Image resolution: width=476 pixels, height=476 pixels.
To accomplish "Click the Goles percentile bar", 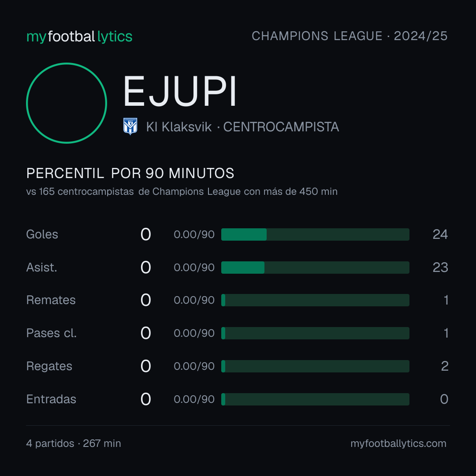I will coord(315,234).
